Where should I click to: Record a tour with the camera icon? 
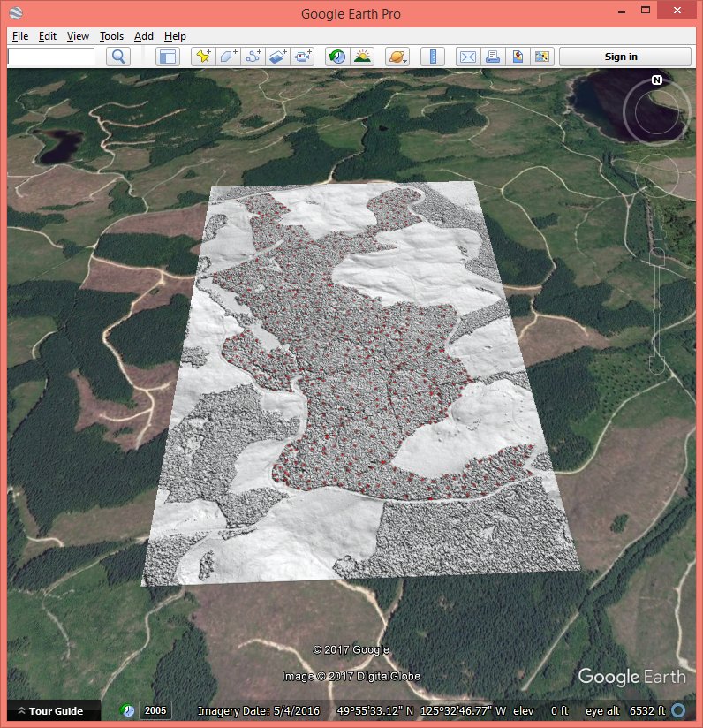(303, 57)
